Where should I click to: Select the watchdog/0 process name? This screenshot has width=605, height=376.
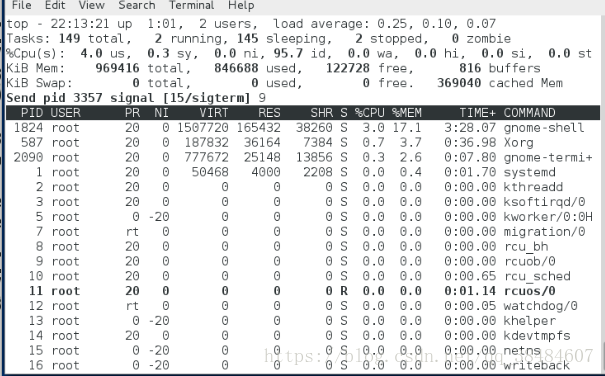(x=541, y=306)
